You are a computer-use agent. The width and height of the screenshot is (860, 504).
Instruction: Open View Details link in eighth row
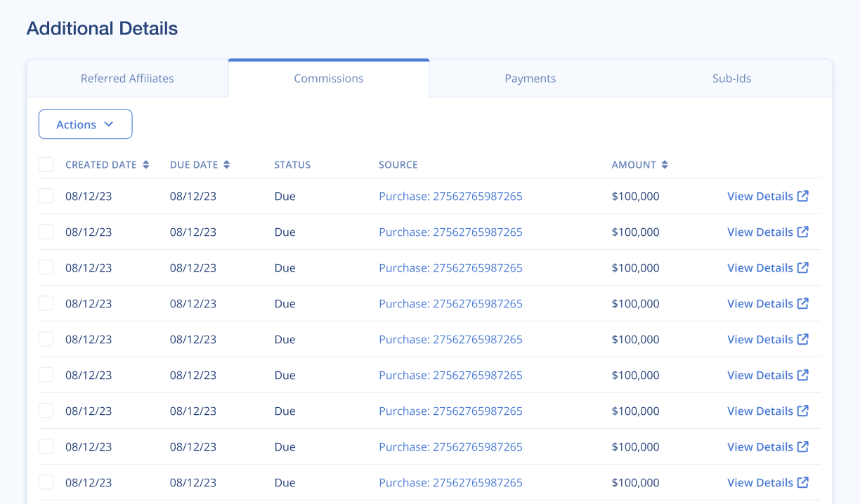(x=768, y=447)
